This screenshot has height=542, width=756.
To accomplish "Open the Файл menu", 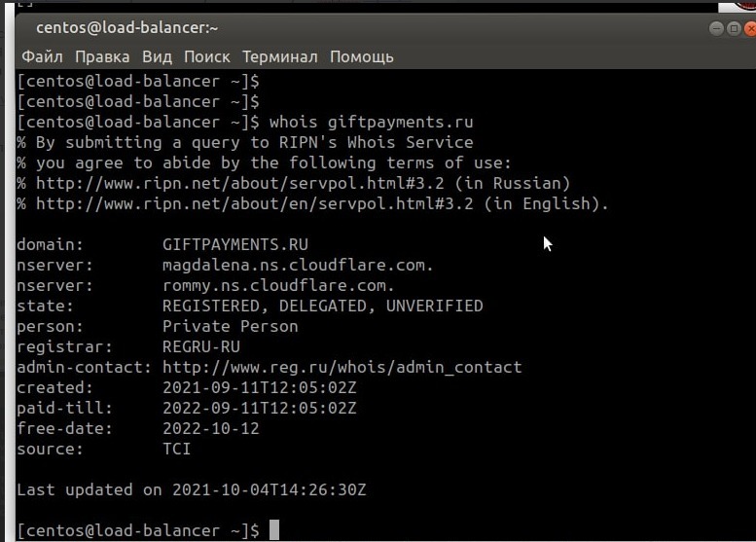I will (42, 56).
